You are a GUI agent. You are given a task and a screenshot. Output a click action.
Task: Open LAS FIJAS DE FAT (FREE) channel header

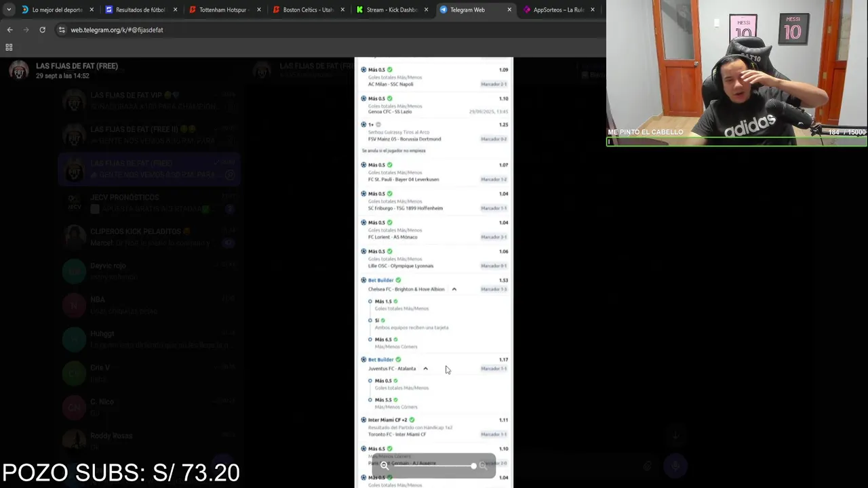(77, 66)
